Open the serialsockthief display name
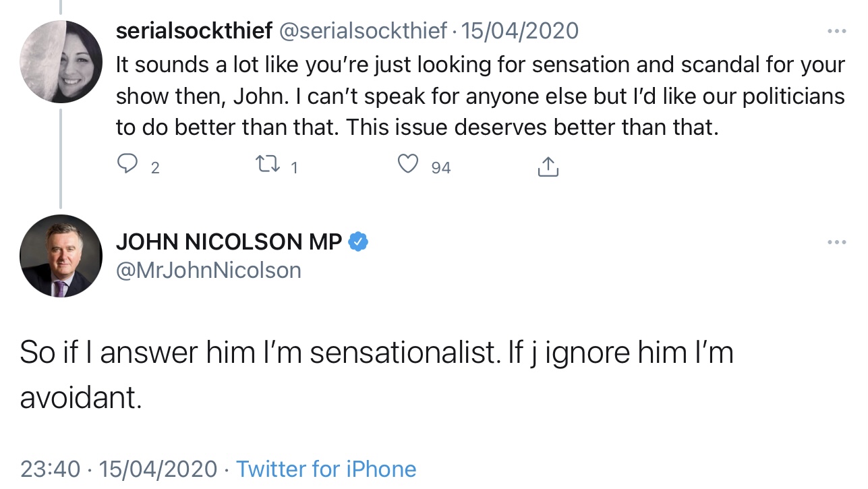The image size is (868, 489). (x=194, y=30)
